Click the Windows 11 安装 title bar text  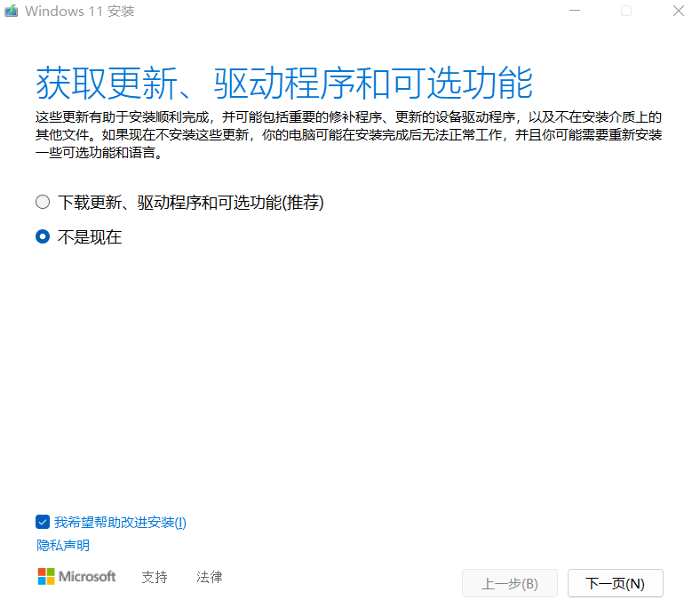pos(80,12)
